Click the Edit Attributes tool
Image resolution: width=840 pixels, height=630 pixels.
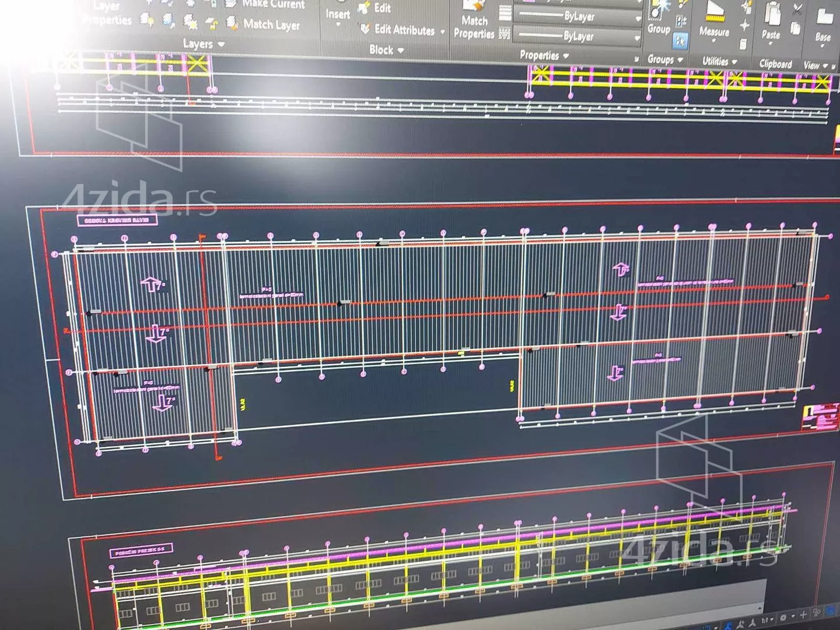point(398,29)
